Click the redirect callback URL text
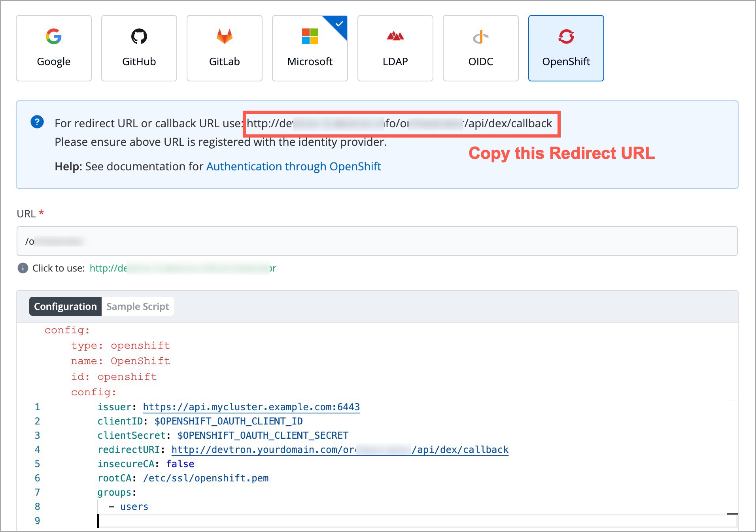Viewport: 756px width, 532px height. (x=399, y=124)
